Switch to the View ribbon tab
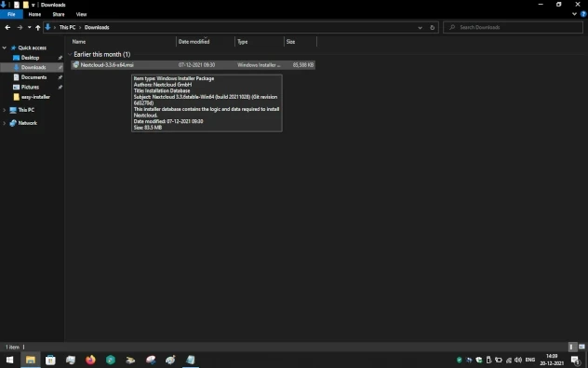 pos(81,14)
